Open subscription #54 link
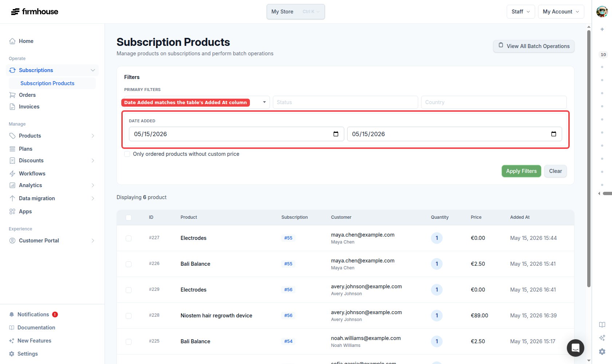The image size is (612, 364). coord(288,341)
